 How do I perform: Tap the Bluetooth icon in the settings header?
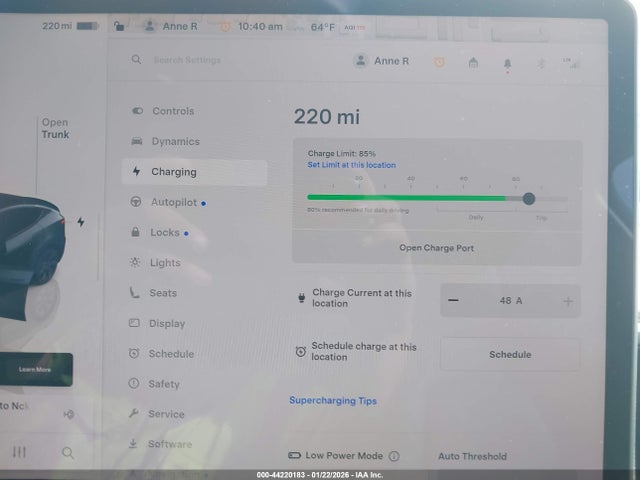(540, 62)
